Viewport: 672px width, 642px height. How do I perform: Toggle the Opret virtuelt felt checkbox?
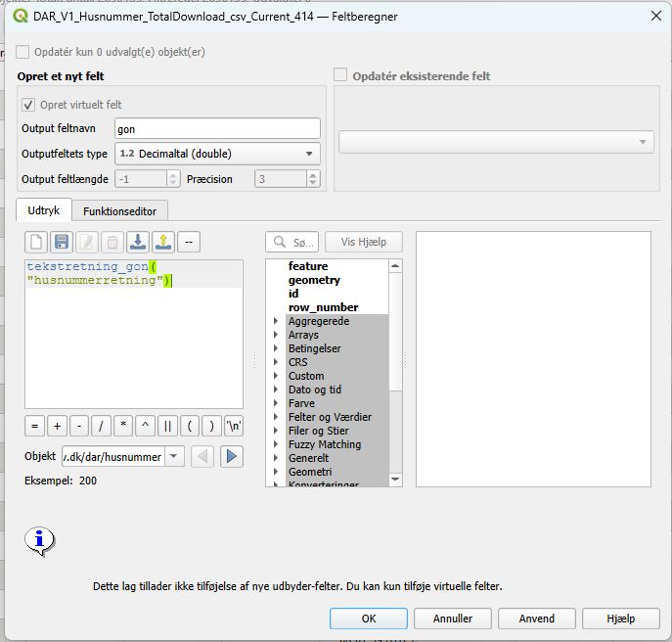click(x=28, y=105)
